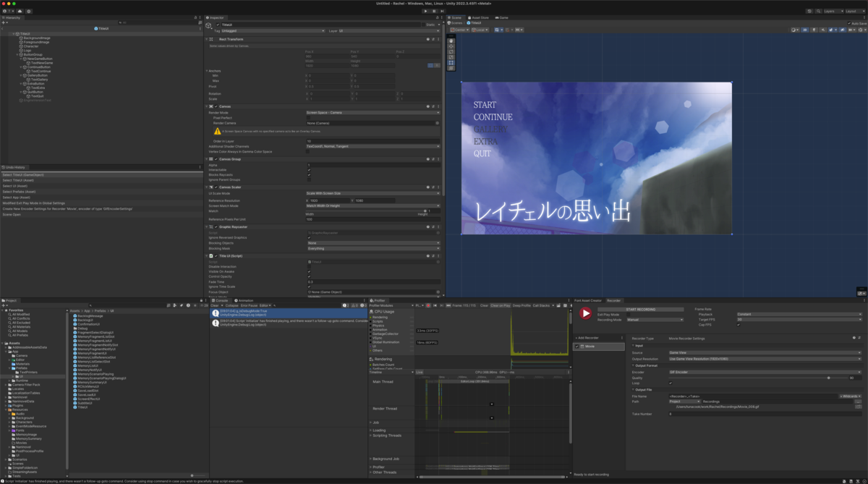Toggle the 2D view button in Scene toolbar
This screenshot has width=868, height=484.
pos(804,30)
